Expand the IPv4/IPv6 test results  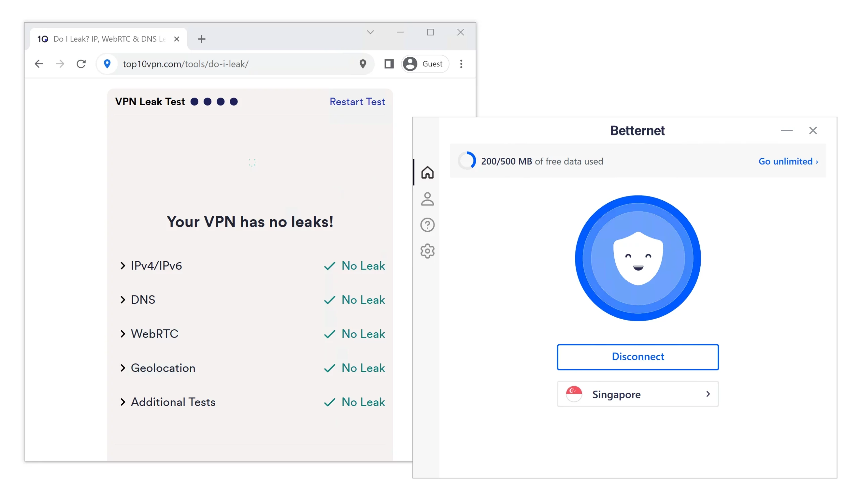(x=156, y=266)
